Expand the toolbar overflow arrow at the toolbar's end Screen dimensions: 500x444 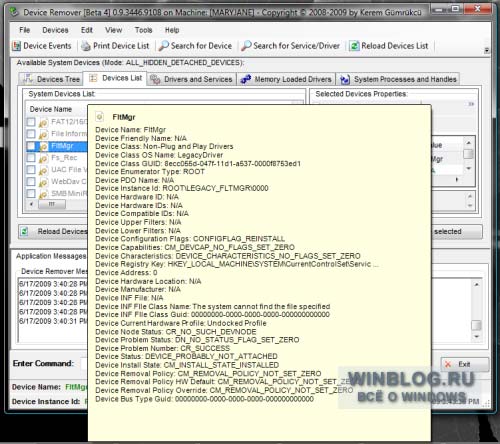coord(487,50)
